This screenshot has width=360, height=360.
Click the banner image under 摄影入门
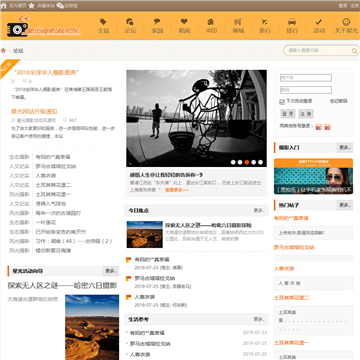point(313,176)
